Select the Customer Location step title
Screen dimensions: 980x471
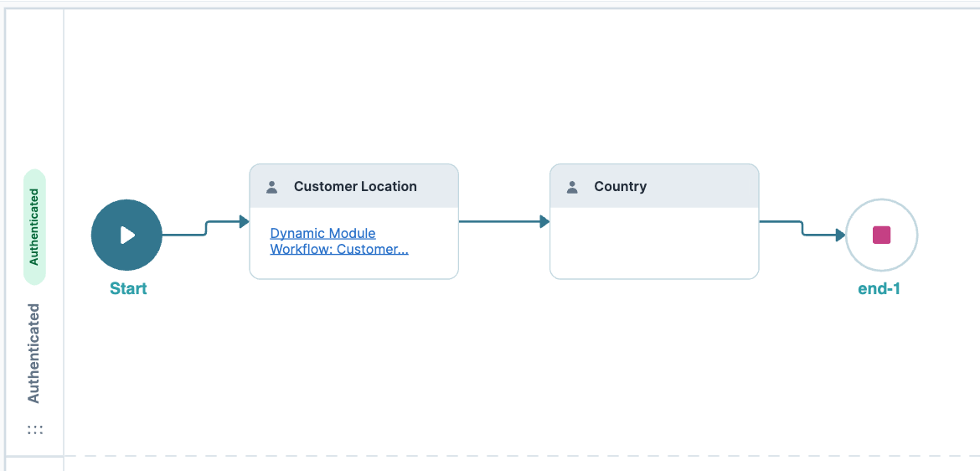pos(355,186)
